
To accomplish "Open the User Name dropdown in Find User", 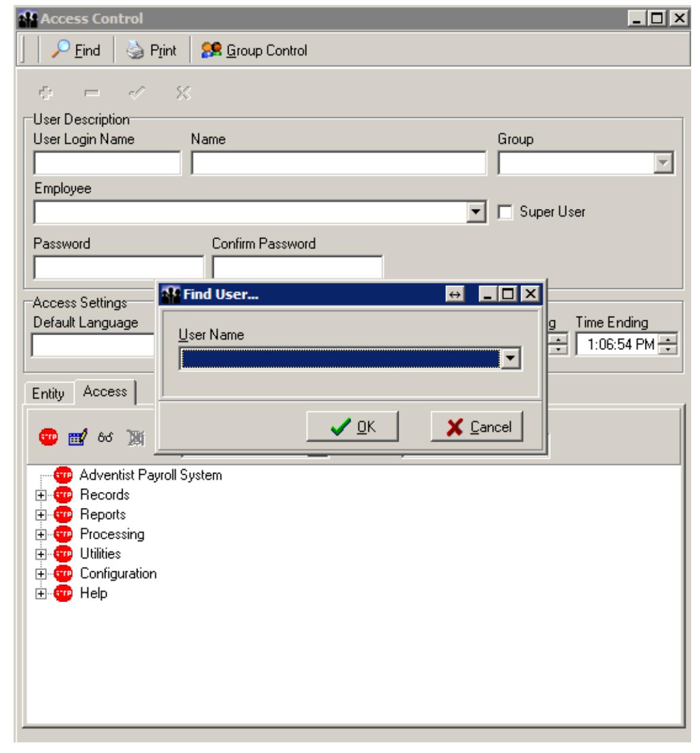I will click(x=510, y=359).
